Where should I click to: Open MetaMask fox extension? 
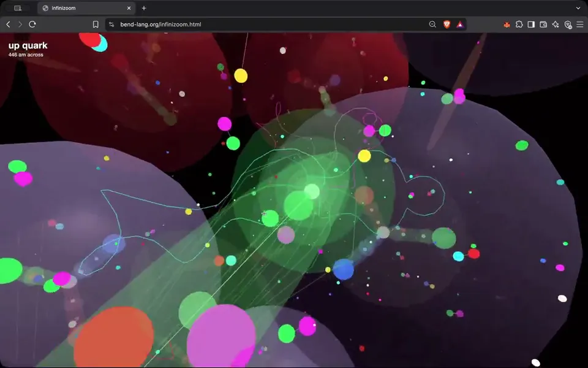coord(507,25)
